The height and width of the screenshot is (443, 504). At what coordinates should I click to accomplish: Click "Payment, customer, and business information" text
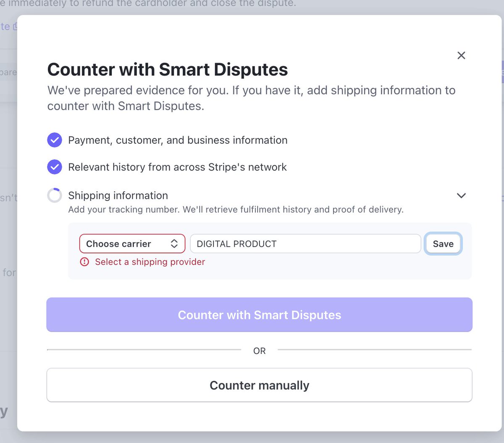pyautogui.click(x=178, y=140)
